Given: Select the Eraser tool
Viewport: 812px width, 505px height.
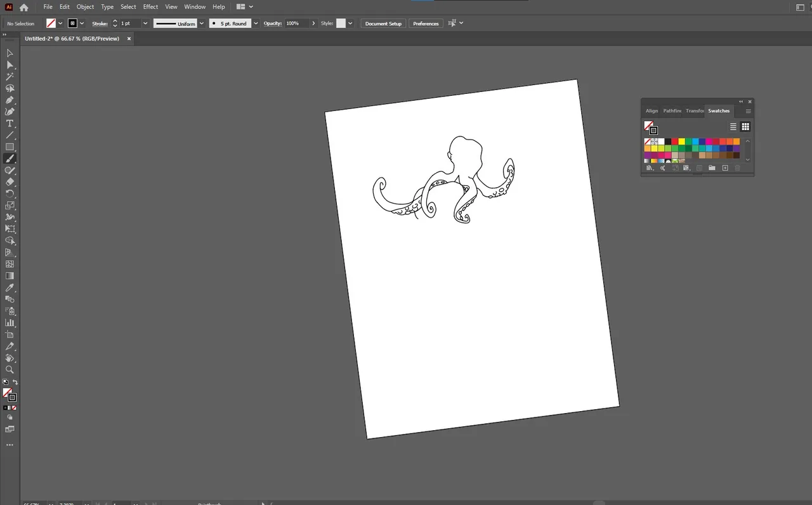Looking at the screenshot, I should [10, 182].
